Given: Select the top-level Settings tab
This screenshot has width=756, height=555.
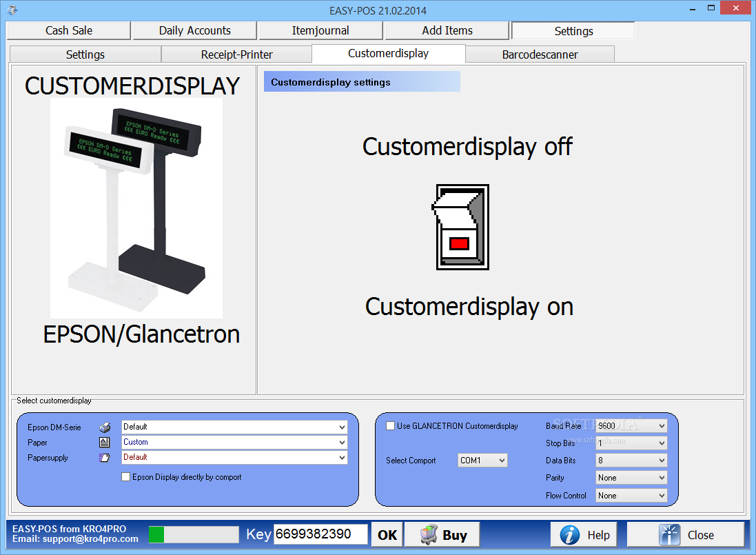Looking at the screenshot, I should click(x=573, y=31).
